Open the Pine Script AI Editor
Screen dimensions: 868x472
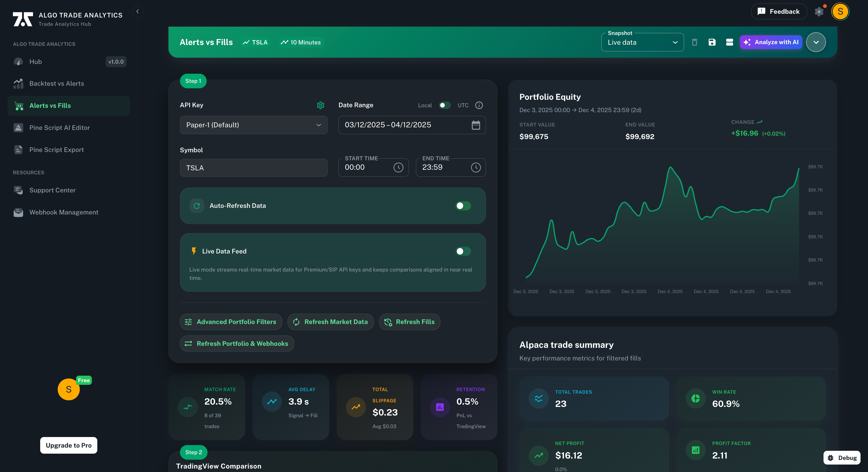point(59,128)
